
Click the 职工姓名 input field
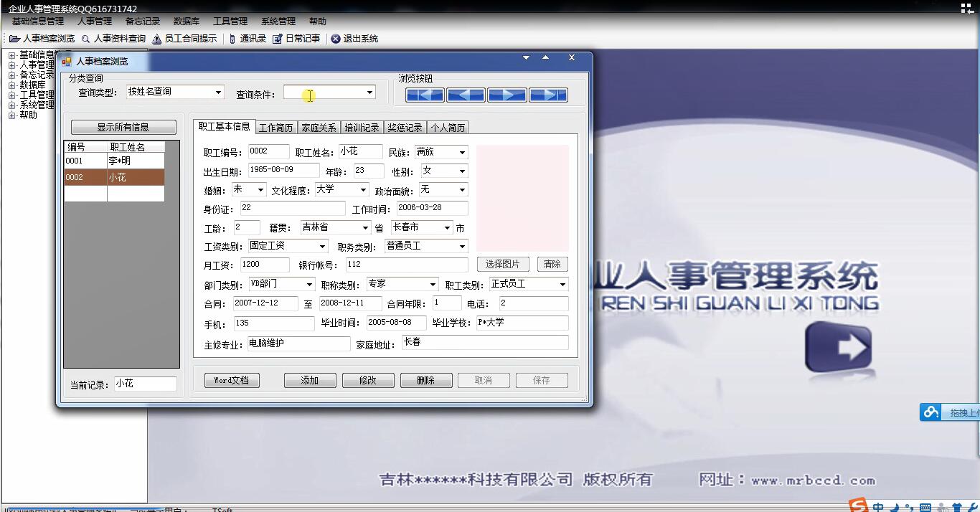click(360, 151)
